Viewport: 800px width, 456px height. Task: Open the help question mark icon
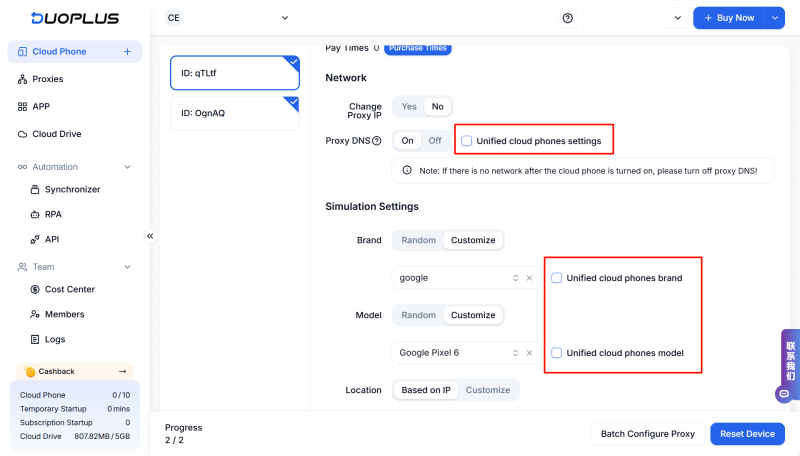point(568,18)
